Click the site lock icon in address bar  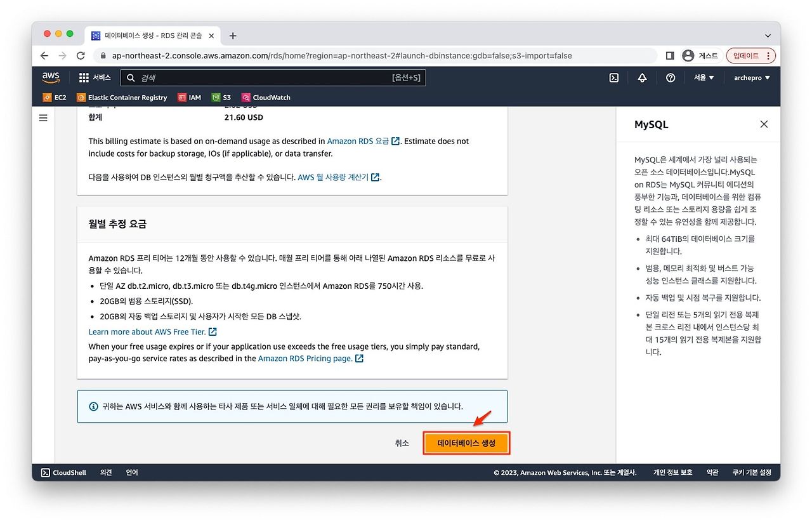pyautogui.click(x=103, y=56)
